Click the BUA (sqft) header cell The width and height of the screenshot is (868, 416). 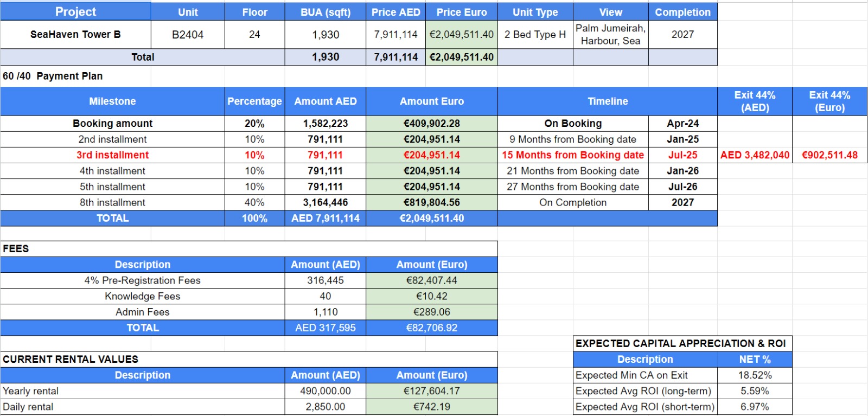[325, 12]
